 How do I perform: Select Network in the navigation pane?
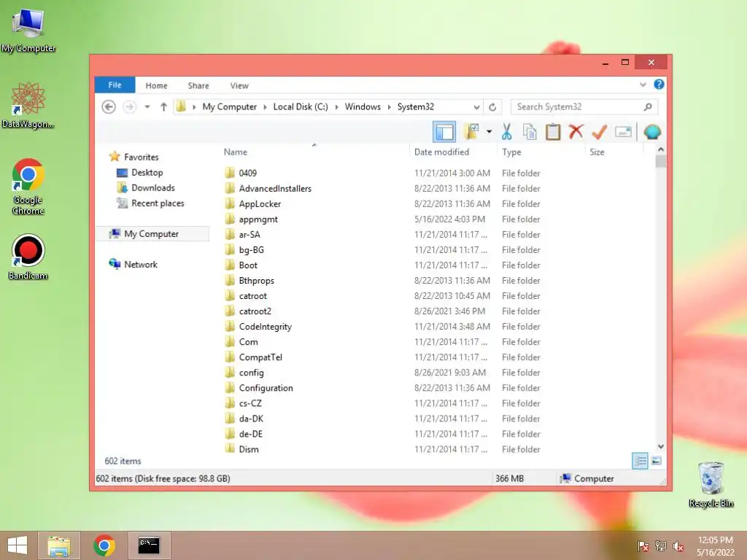141,264
